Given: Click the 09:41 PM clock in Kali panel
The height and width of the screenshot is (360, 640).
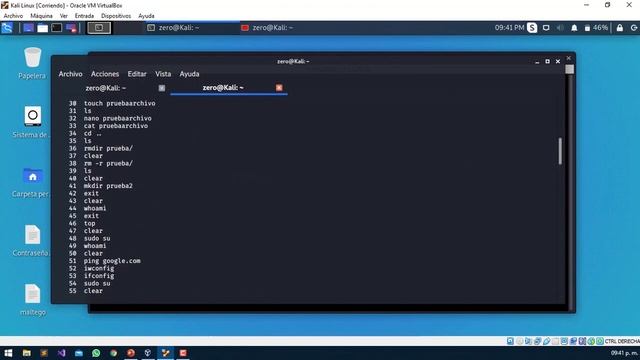Looking at the screenshot, I should click(509, 28).
